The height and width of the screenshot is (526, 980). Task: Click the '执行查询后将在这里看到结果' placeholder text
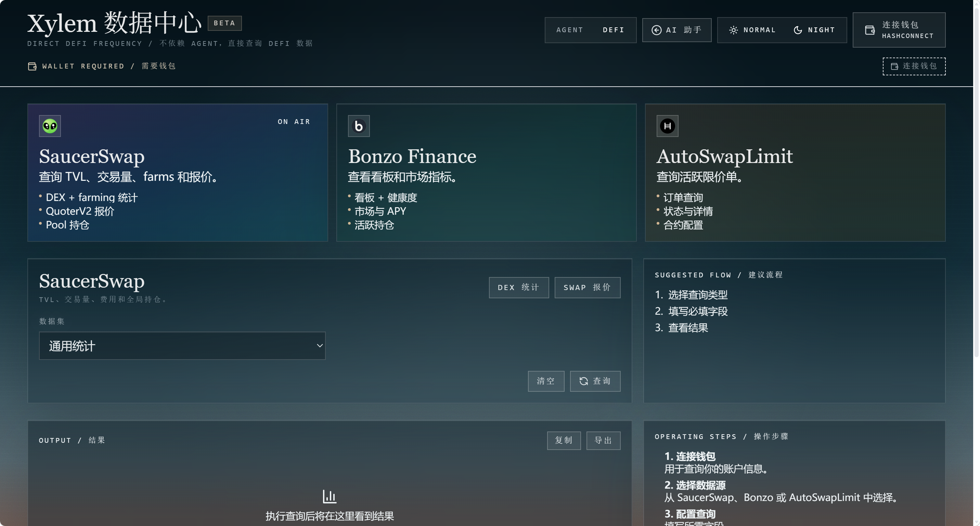pyautogui.click(x=330, y=516)
